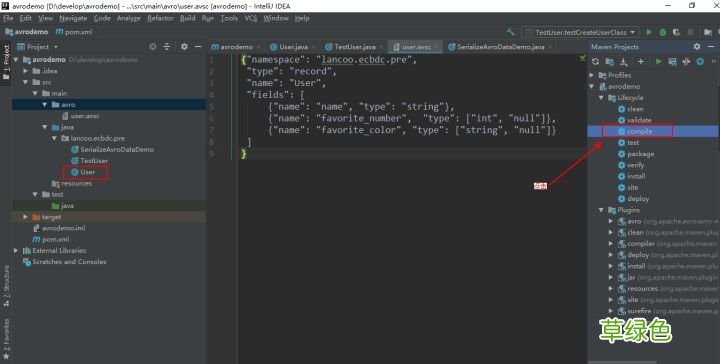
Task: Click avrodemo in the navigation breadcrumb bar
Action: [27, 32]
